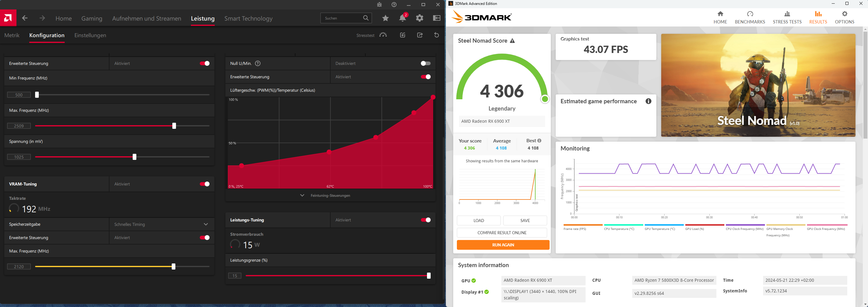
Task: Click the VRAM Max. Frequenz slider at 2120
Action: [174, 266]
